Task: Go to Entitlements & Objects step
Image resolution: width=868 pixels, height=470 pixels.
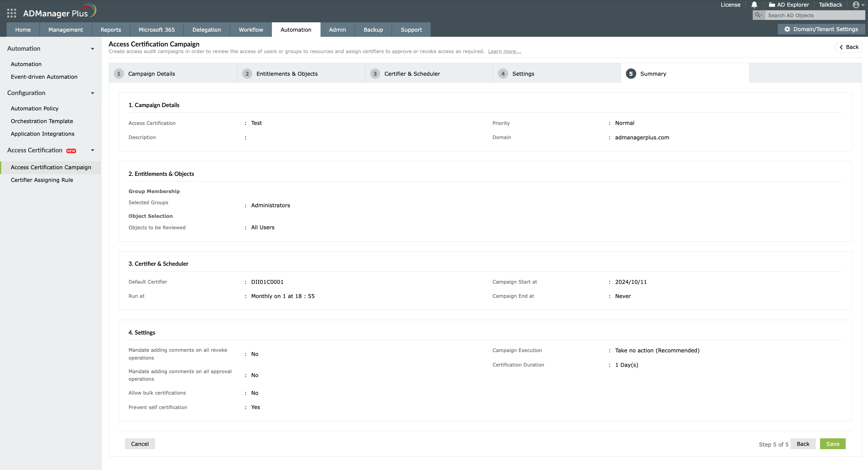Action: click(x=287, y=74)
